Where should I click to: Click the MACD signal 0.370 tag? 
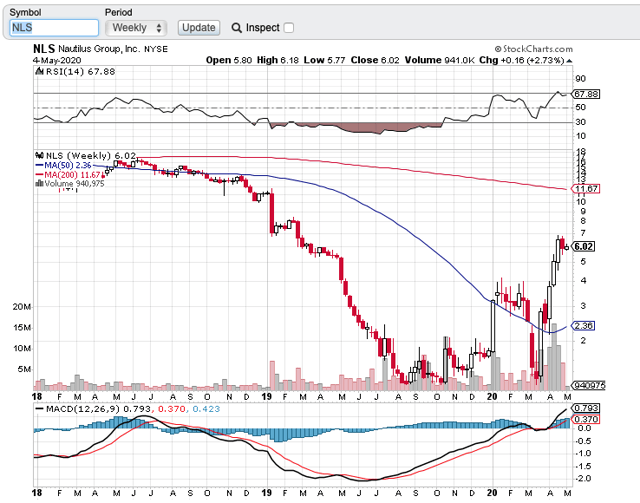pyautogui.click(x=586, y=419)
